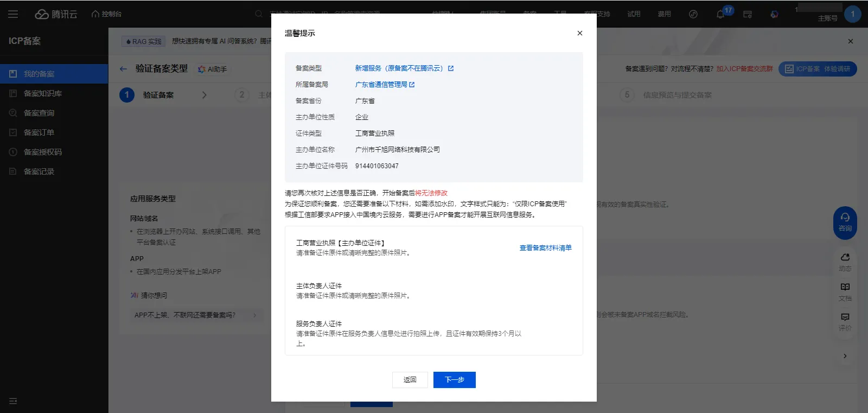This screenshot has height=413, width=868.
Task: Click company name 广州市千旭网络科技有限公司
Action: [397, 150]
